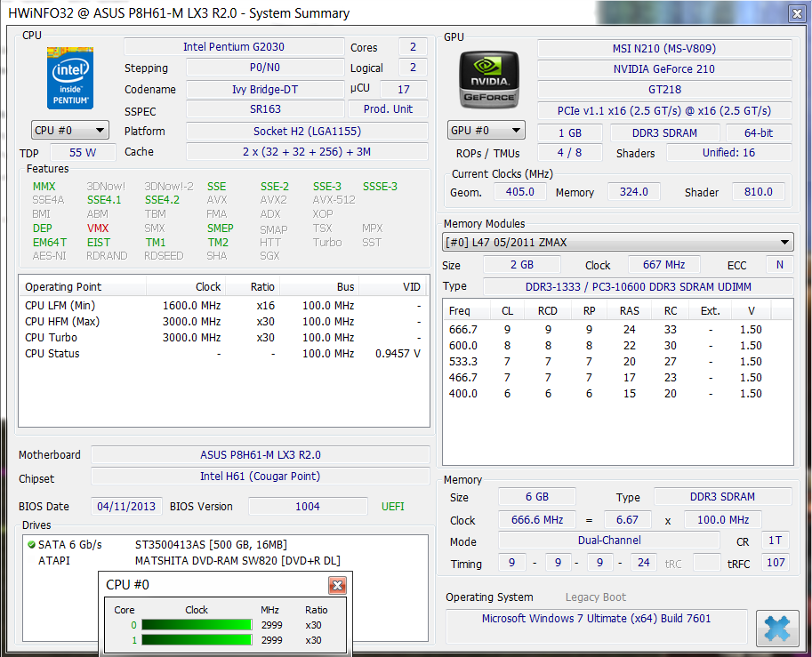The image size is (812, 657).
Task: Click the Prod. Unit field
Action: pos(388,108)
